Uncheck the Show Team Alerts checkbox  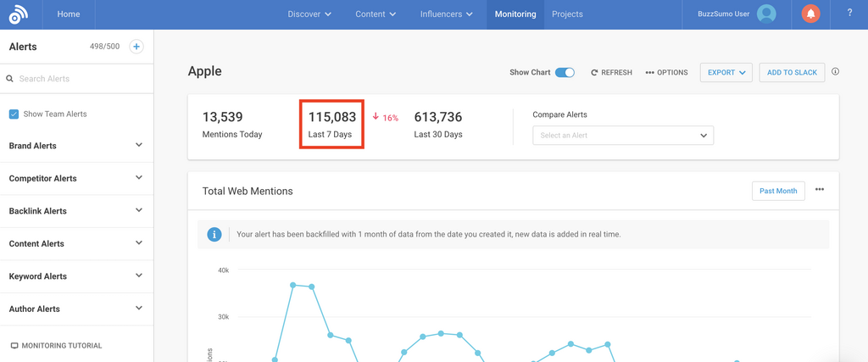coord(14,114)
